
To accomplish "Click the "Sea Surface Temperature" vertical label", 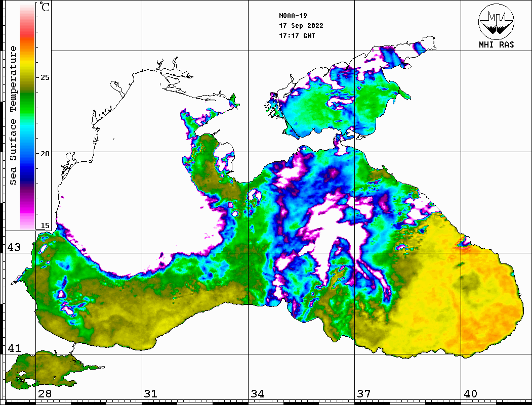I will pos(13,116).
